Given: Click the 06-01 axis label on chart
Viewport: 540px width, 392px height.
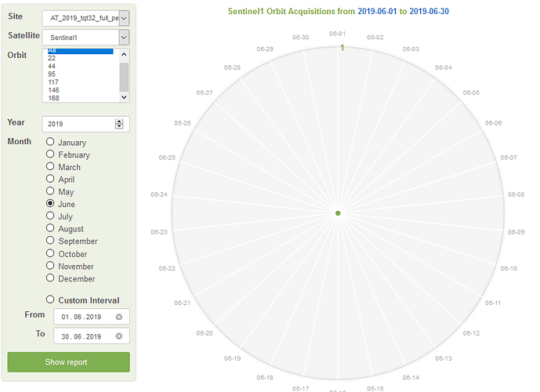Looking at the screenshot, I should point(338,34).
